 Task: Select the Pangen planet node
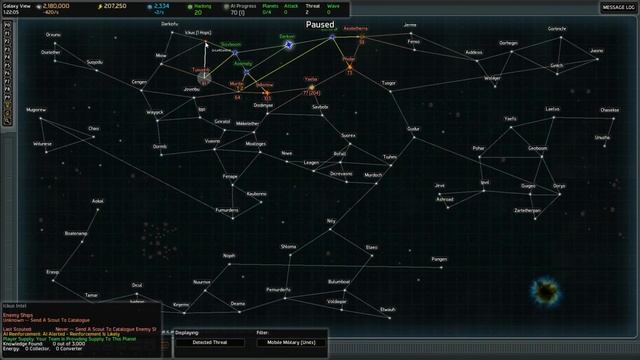(441, 267)
